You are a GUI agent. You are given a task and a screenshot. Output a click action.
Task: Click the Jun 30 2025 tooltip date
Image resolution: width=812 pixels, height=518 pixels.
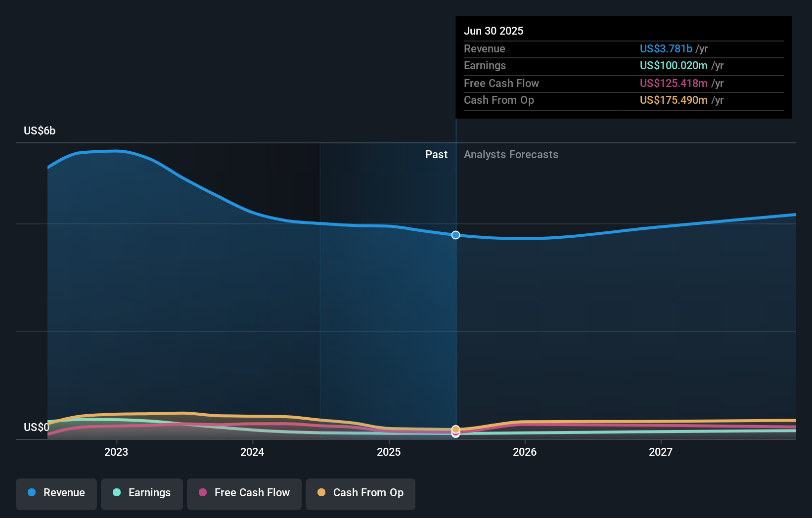494,31
